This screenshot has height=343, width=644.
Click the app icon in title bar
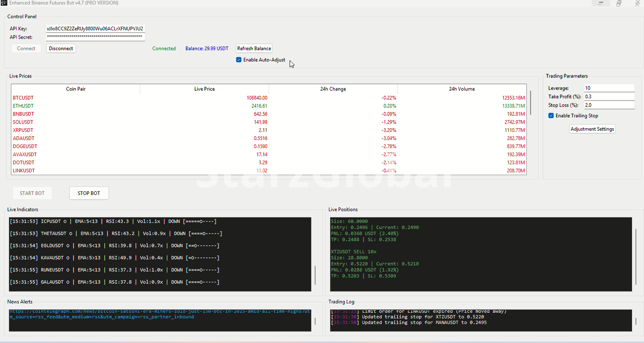pos(4,3)
